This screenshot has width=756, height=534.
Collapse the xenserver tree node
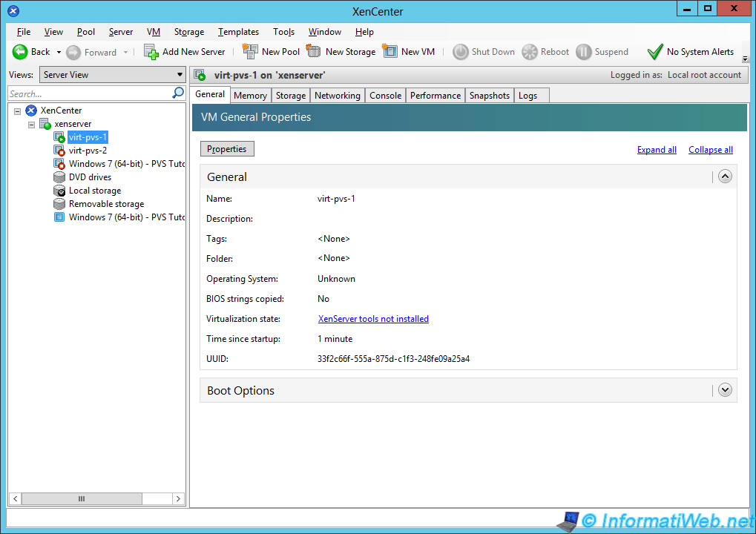click(x=31, y=124)
